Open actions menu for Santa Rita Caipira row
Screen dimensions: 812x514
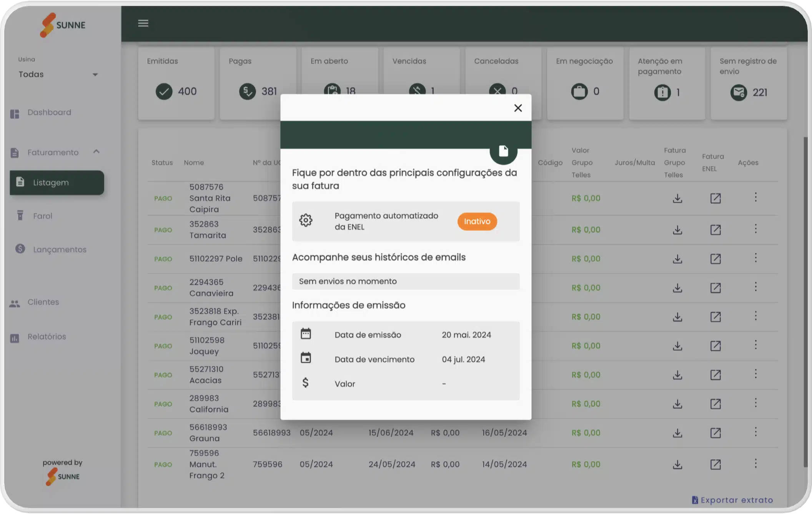[x=755, y=198]
